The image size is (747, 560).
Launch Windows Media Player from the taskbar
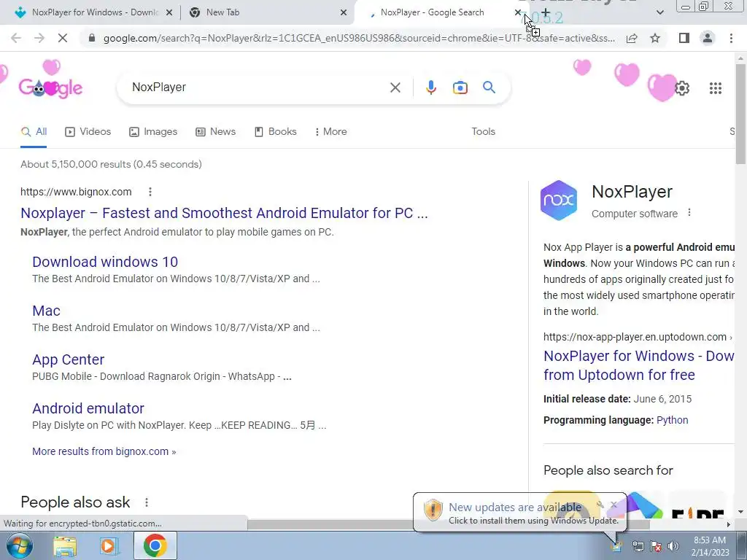[109, 546]
